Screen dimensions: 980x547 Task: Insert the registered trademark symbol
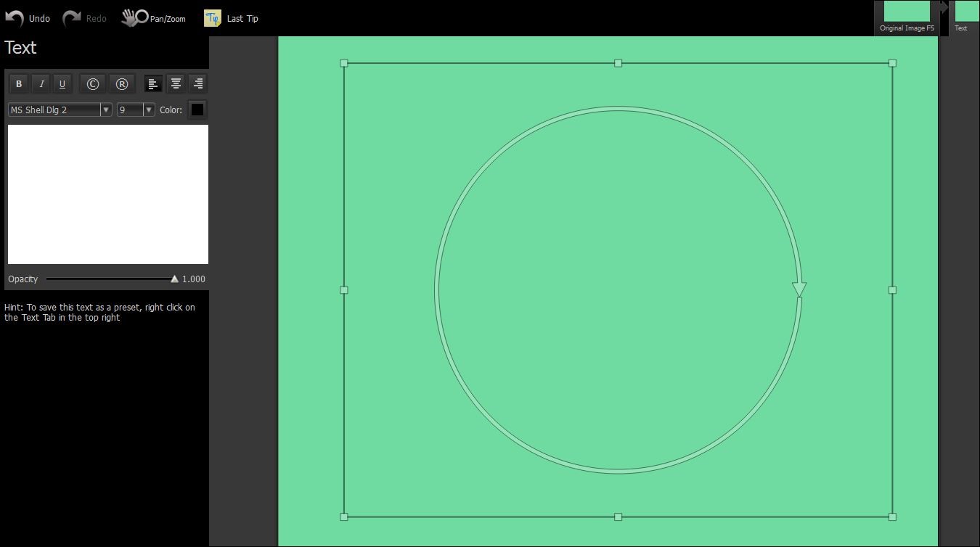pyautogui.click(x=122, y=84)
